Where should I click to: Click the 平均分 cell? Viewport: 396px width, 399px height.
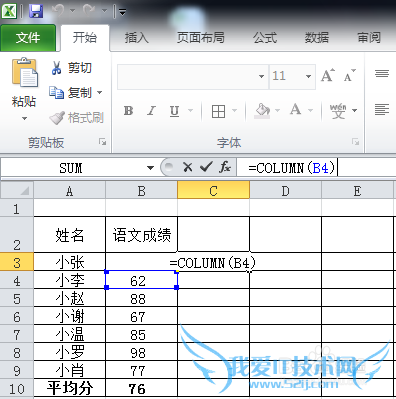tap(69, 388)
